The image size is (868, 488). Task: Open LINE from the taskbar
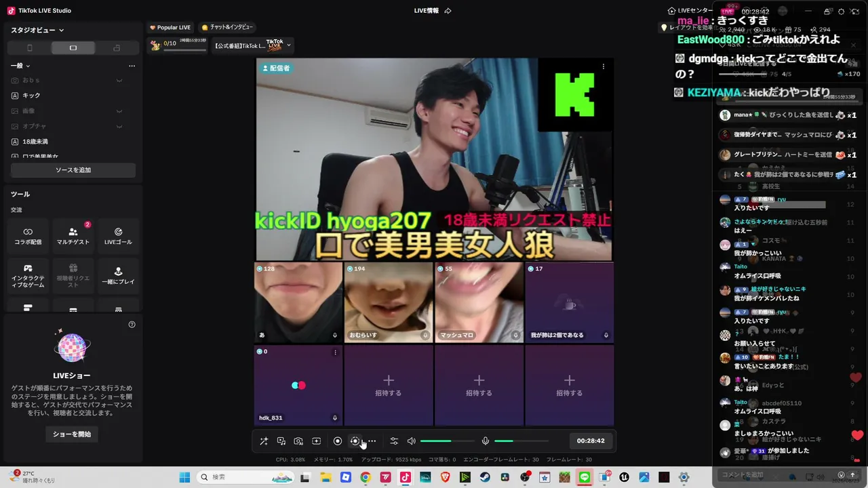point(585,477)
